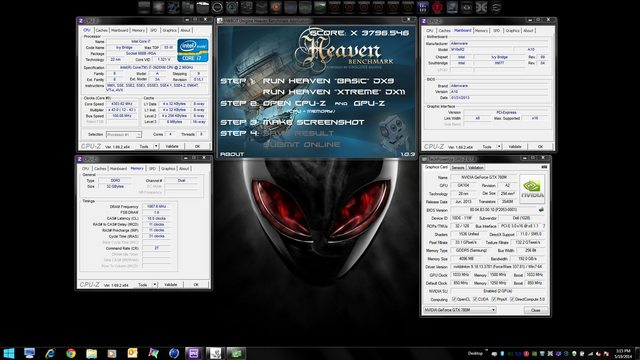Open the Windows Start button
640x360 pixels.
tap(9, 353)
